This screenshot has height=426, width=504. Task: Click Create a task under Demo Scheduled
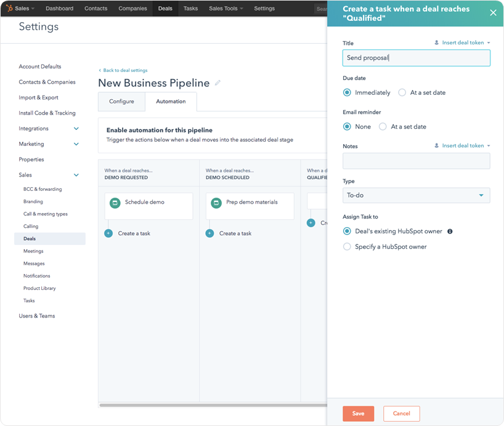(x=235, y=233)
